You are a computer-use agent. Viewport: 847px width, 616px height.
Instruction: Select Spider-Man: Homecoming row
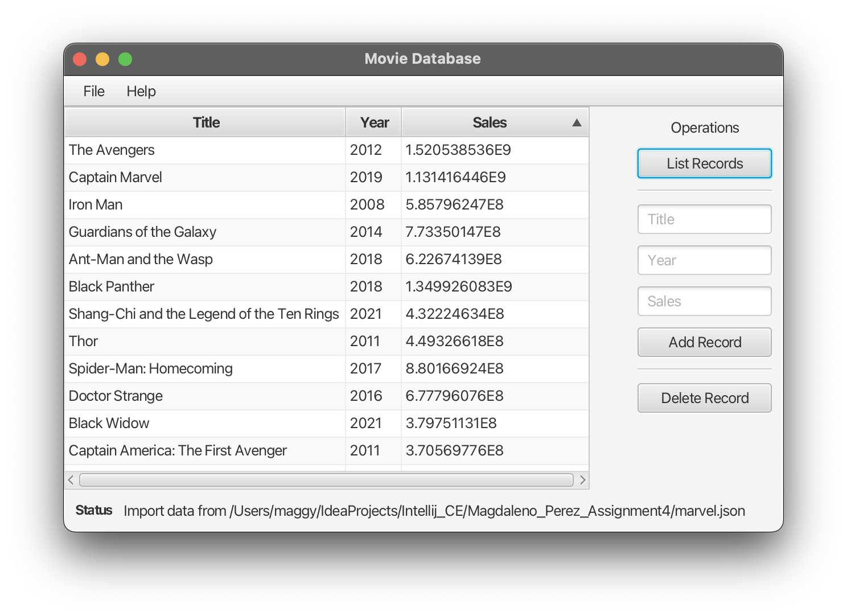[x=327, y=369]
